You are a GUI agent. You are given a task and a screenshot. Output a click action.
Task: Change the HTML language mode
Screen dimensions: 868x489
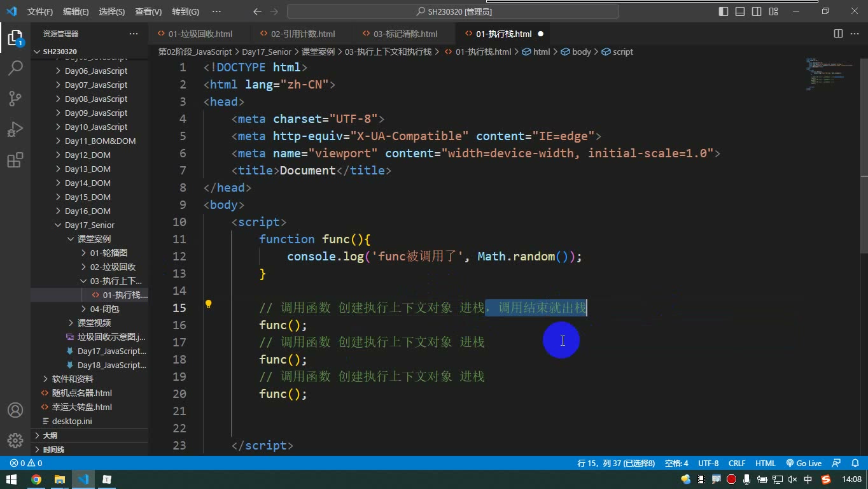coord(765,464)
